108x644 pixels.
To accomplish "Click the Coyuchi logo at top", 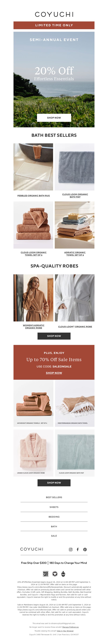I will point(54,14).
